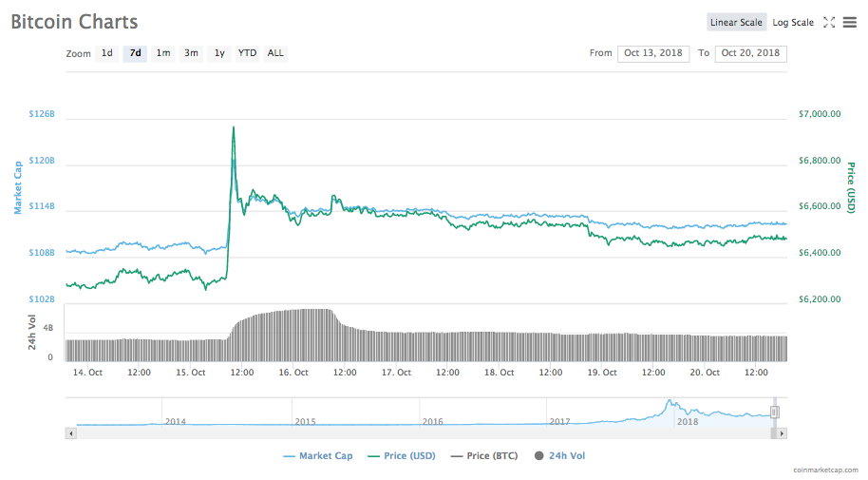
Task: Set zoom range to 3m
Action: pyautogui.click(x=191, y=53)
